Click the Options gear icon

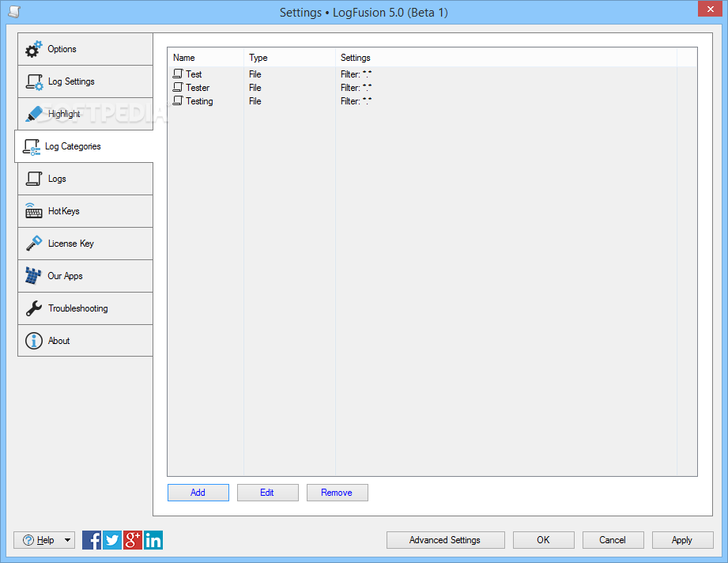(33, 49)
